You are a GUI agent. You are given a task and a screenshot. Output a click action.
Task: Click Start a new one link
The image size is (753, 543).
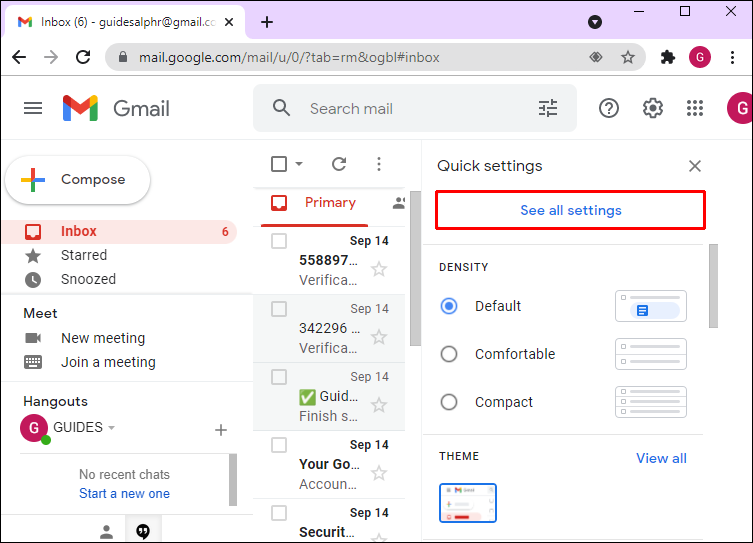[124, 494]
